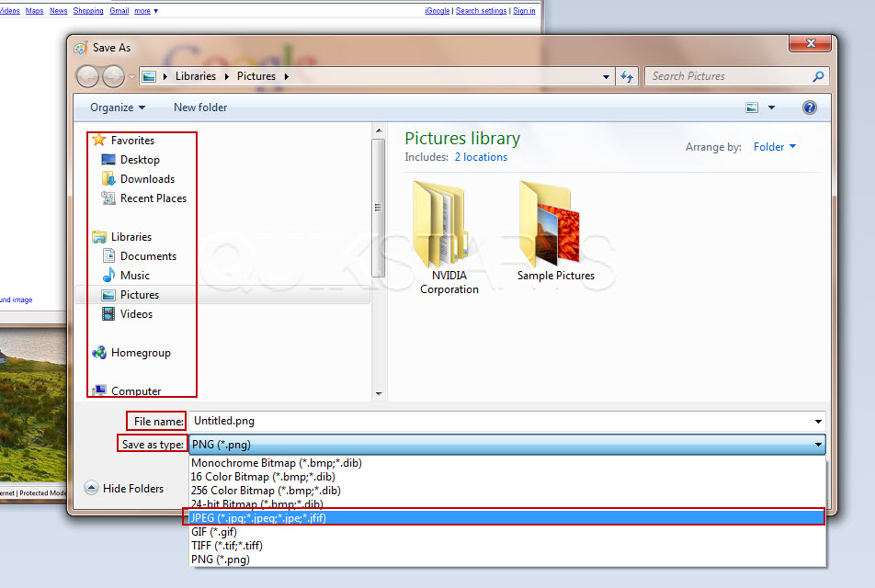This screenshot has height=588, width=875.
Task: Click the Music note icon
Action: [108, 275]
